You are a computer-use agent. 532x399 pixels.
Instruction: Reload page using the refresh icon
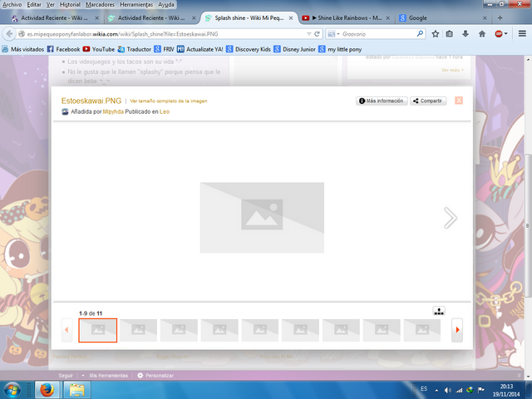coord(317,34)
